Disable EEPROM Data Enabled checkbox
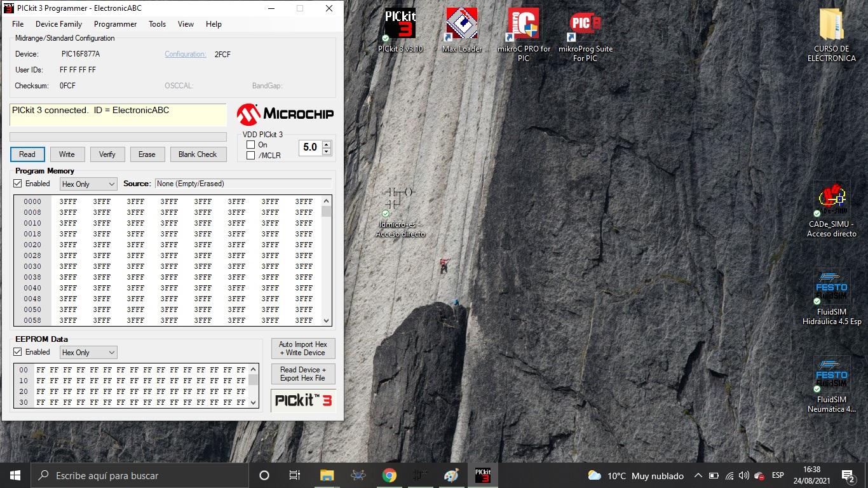 pyautogui.click(x=18, y=352)
